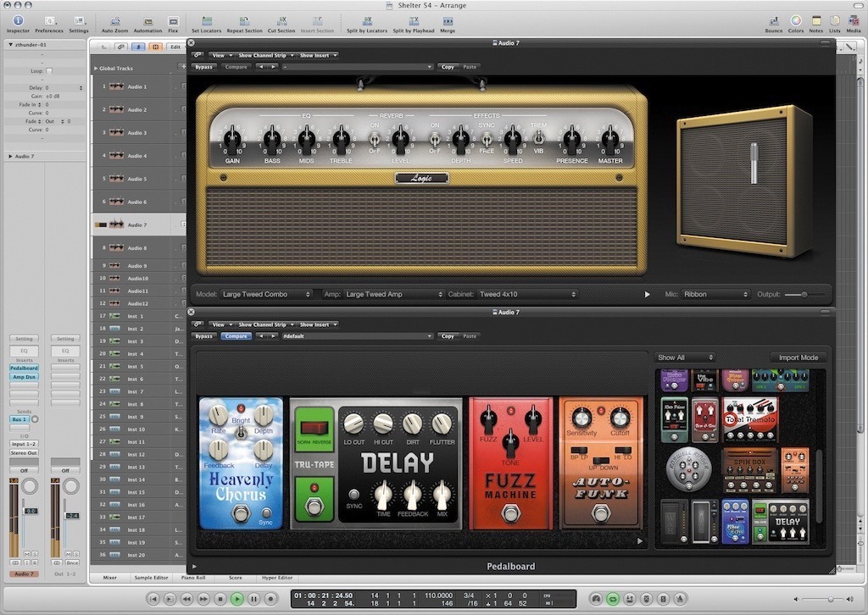
Task: Open the Amp dropdown showing Large Tweed Amp
Action: click(x=393, y=294)
